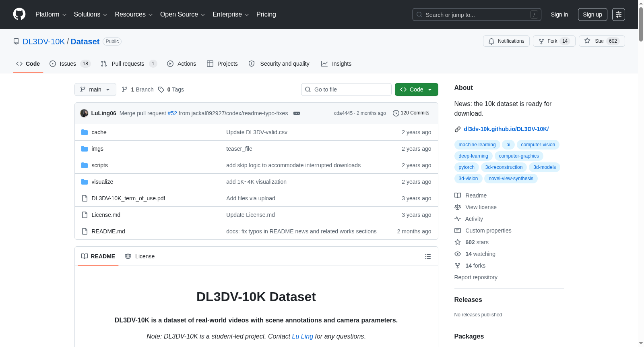644x347 pixels.
Task: Open the README outline list icon
Action: pos(428,256)
